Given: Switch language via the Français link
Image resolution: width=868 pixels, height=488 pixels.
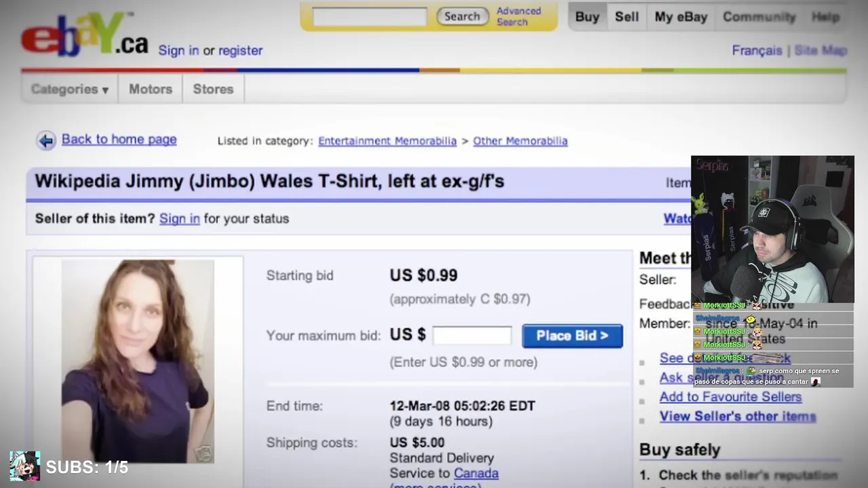Looking at the screenshot, I should pos(757,50).
